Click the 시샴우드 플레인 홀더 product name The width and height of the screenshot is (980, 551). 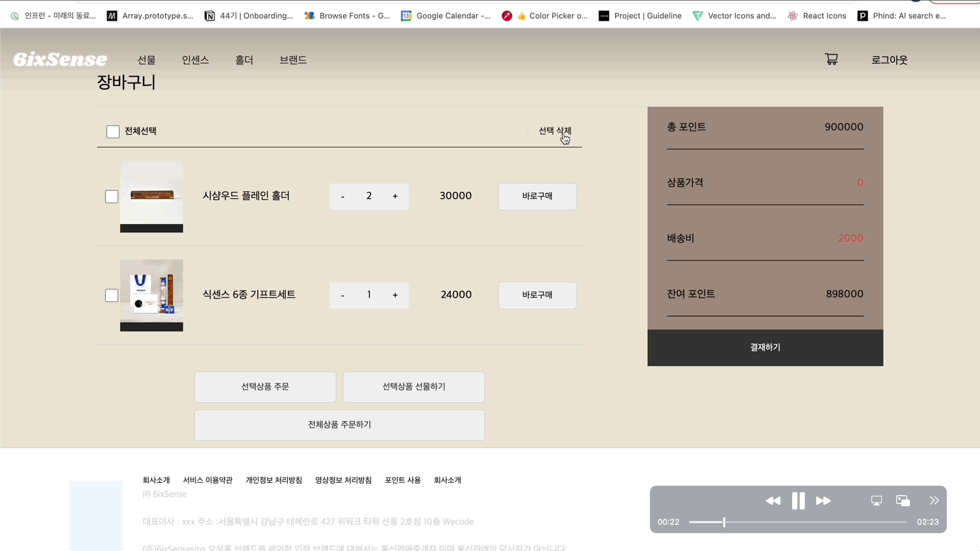point(246,196)
